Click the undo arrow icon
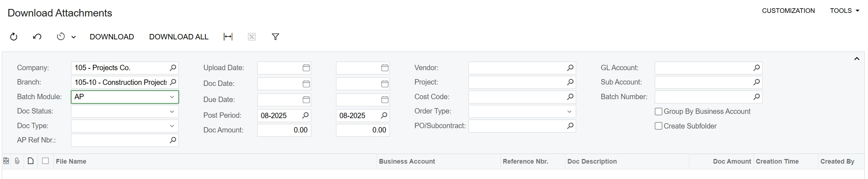 pyautogui.click(x=37, y=37)
